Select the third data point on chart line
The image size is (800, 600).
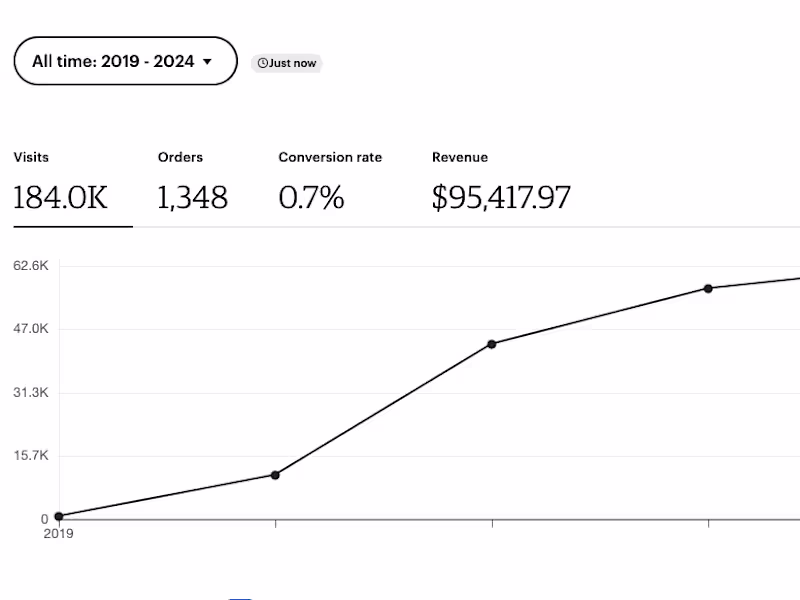click(492, 344)
